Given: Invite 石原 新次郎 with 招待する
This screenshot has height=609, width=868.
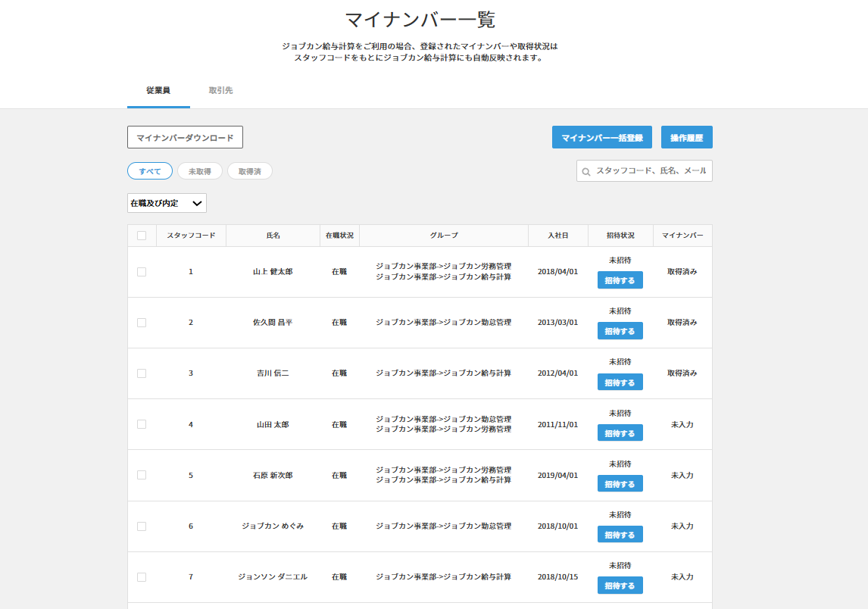Looking at the screenshot, I should (x=620, y=484).
